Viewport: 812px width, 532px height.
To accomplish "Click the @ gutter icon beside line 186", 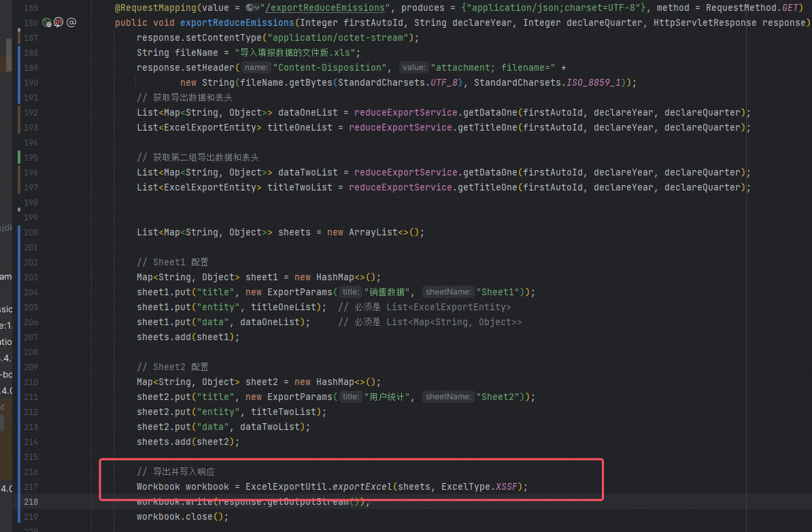I will click(x=71, y=22).
